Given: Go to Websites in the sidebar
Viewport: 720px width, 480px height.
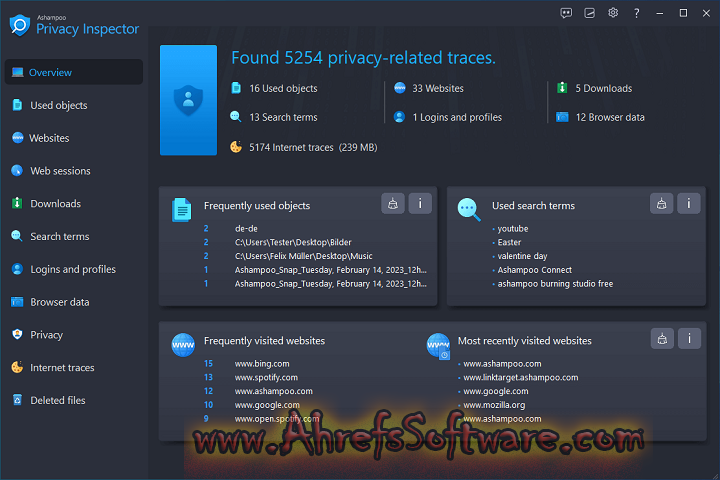Looking at the screenshot, I should tap(49, 138).
